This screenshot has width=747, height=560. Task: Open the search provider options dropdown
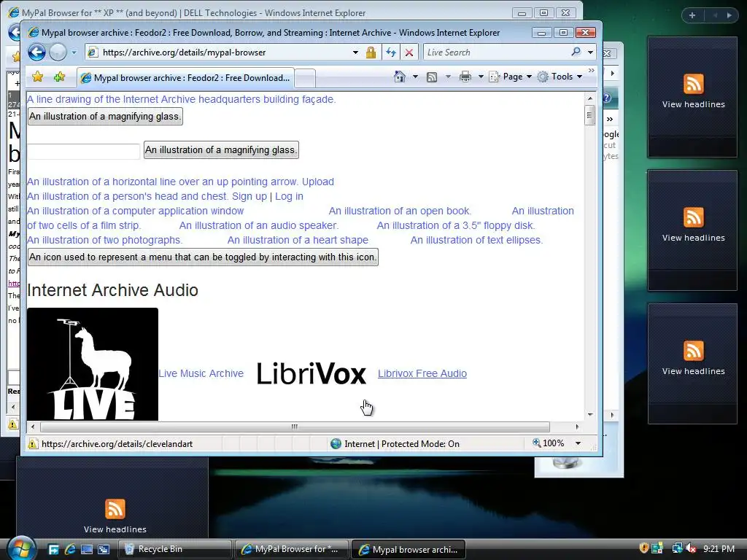(x=590, y=52)
